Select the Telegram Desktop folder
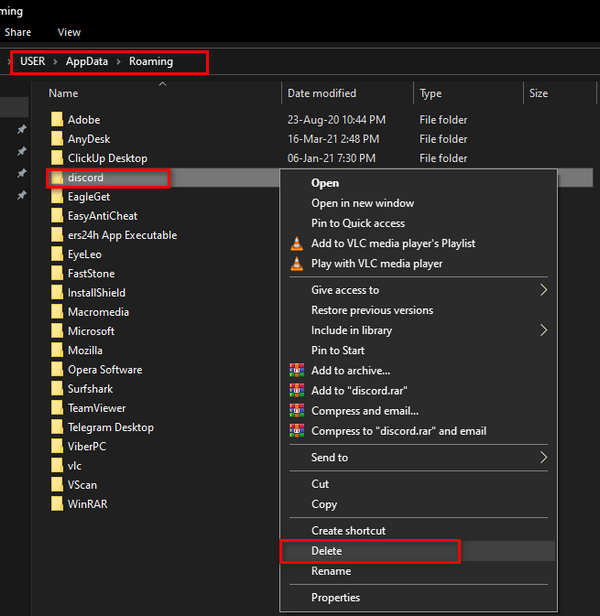Image resolution: width=600 pixels, height=616 pixels. click(111, 427)
